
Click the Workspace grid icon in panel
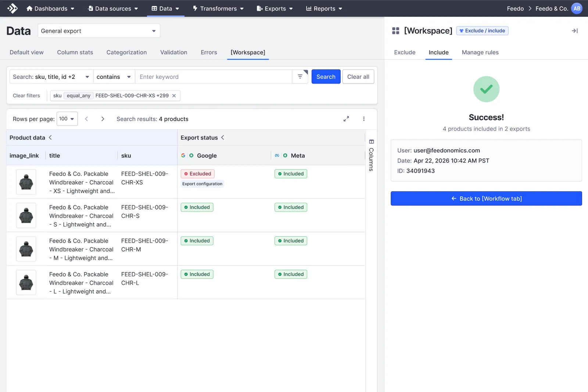coord(396,31)
